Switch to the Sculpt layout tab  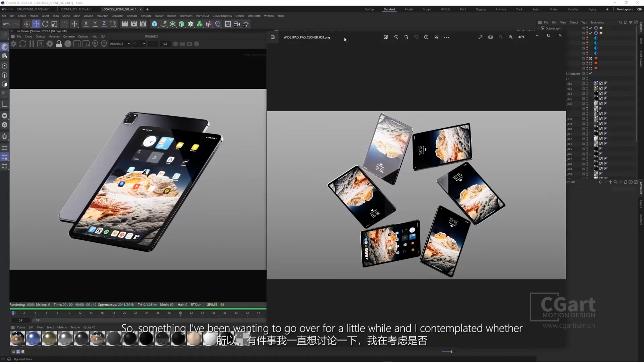(427, 9)
